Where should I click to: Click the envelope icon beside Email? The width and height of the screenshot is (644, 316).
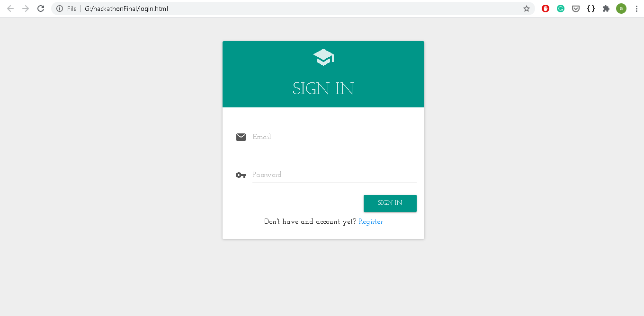pos(241,137)
